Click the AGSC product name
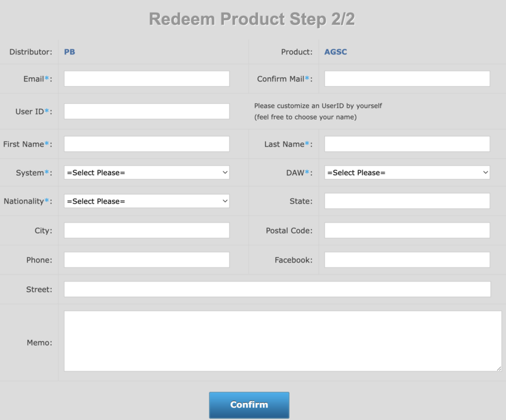The height and width of the screenshot is (420, 506). [336, 52]
